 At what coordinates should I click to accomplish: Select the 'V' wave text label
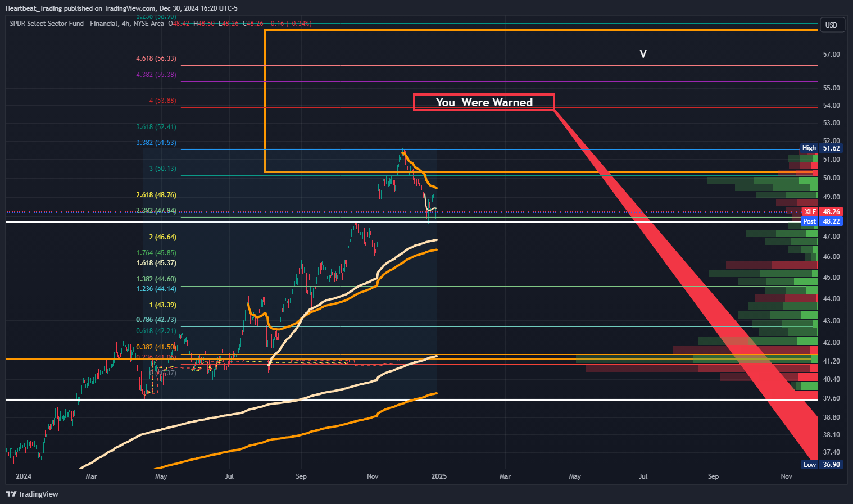643,54
